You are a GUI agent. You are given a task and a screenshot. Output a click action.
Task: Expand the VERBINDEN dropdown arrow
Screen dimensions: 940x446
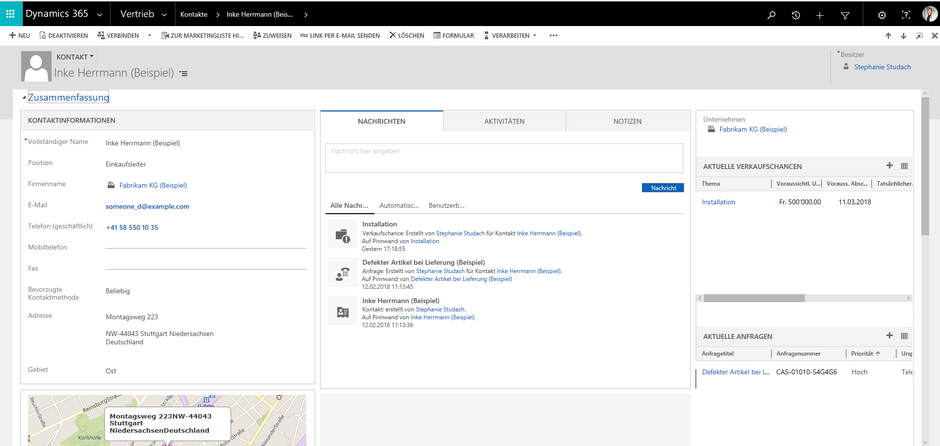tap(149, 35)
